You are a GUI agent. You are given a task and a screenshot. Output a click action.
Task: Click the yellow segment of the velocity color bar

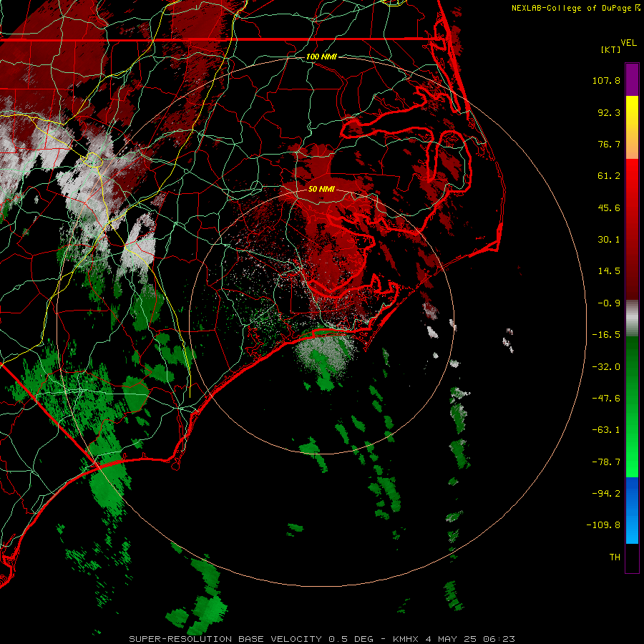click(632, 112)
